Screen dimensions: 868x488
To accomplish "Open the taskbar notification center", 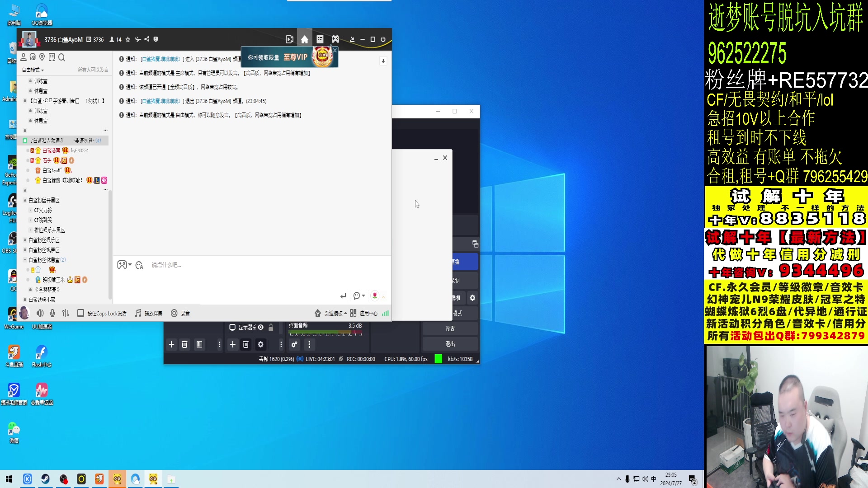I will tap(692, 479).
